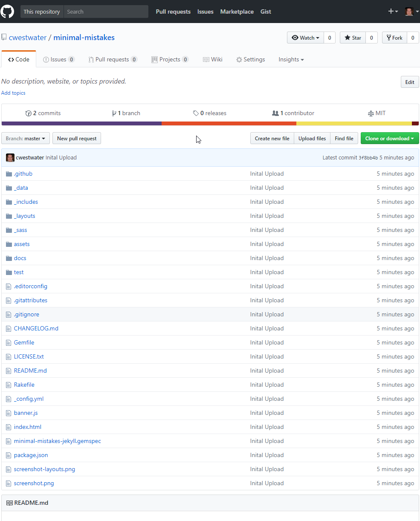420x521 pixels.
Task: Open the 1 contributor link
Action: pyautogui.click(x=293, y=113)
